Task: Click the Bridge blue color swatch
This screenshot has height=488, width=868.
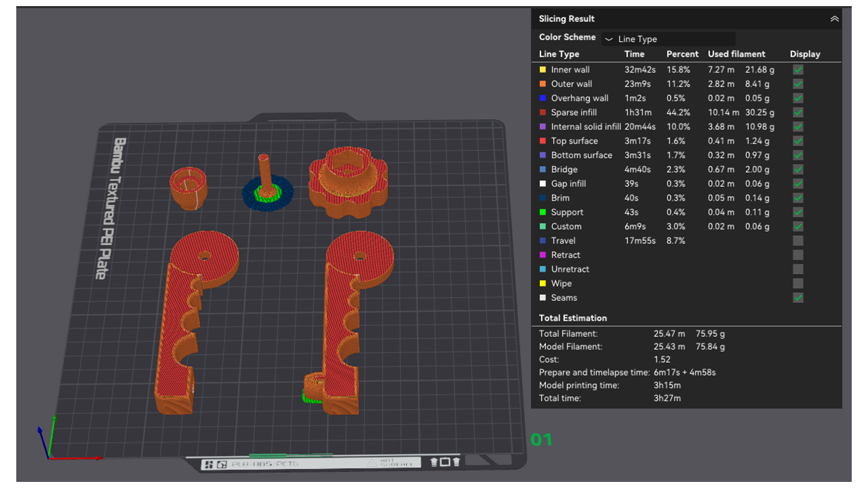Action: tap(542, 169)
